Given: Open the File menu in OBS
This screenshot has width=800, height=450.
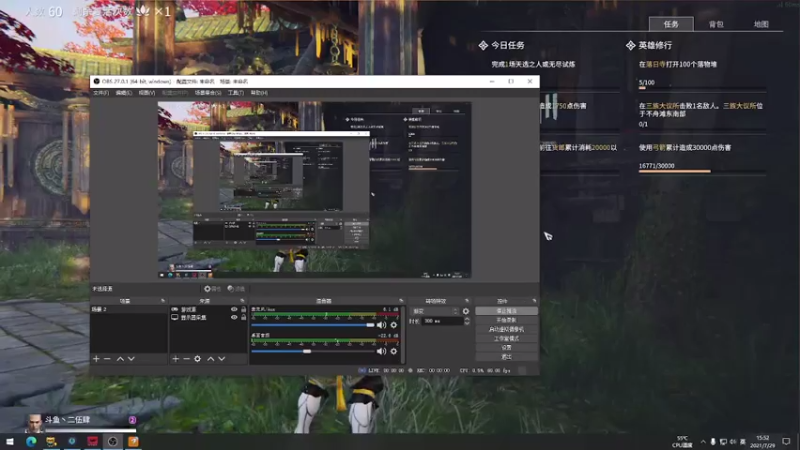Looking at the screenshot, I should pyautogui.click(x=101, y=93).
